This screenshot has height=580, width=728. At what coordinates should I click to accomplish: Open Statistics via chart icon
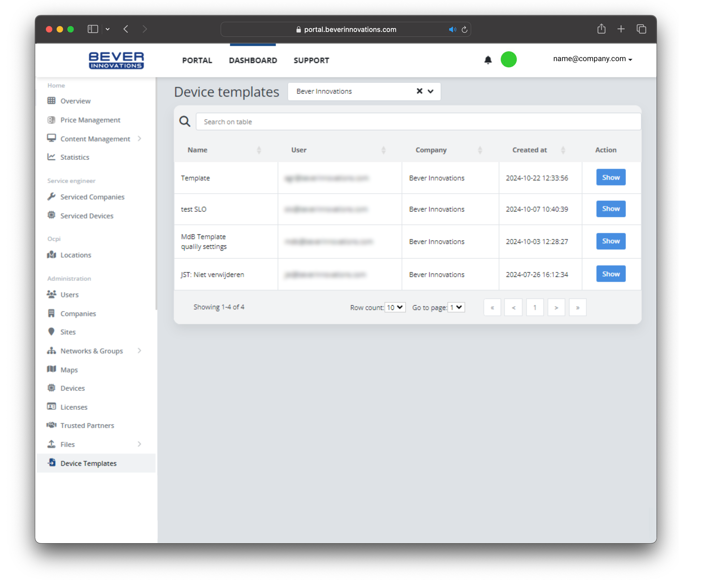pos(51,157)
